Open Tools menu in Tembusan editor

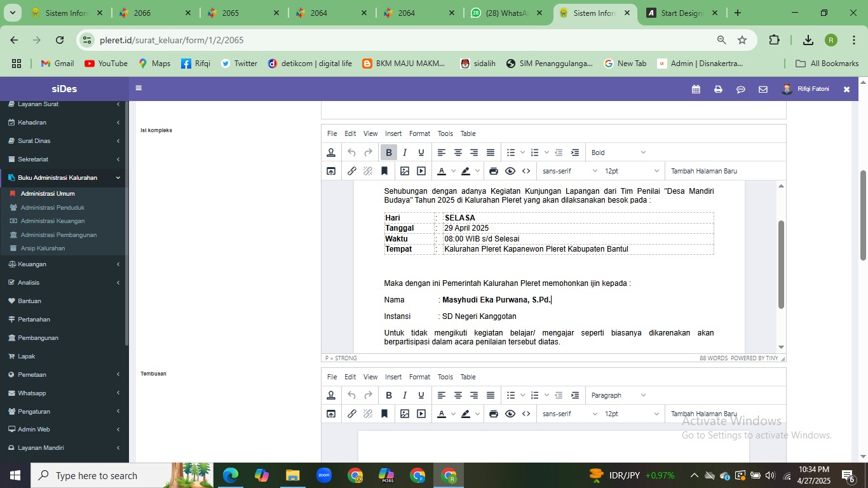click(x=445, y=377)
